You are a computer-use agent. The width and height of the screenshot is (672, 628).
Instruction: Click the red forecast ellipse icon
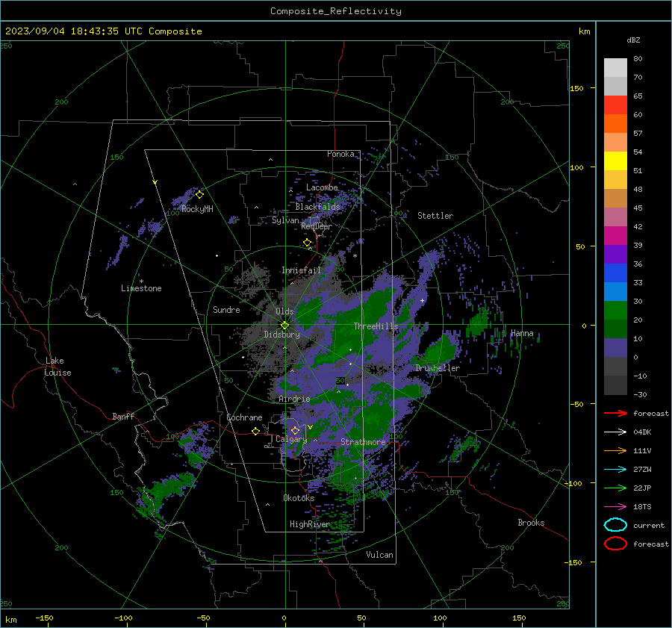click(x=615, y=544)
